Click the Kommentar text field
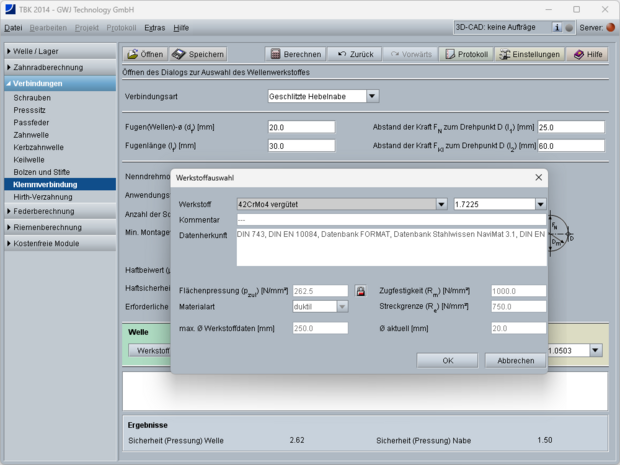Image resolution: width=620 pixels, height=465 pixels. click(x=390, y=220)
